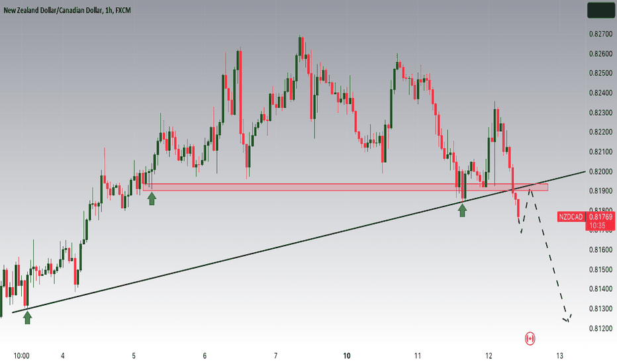This screenshot has width=617, height=364.
Task: Click the 0.81600 price axis label
Action: [600, 250]
